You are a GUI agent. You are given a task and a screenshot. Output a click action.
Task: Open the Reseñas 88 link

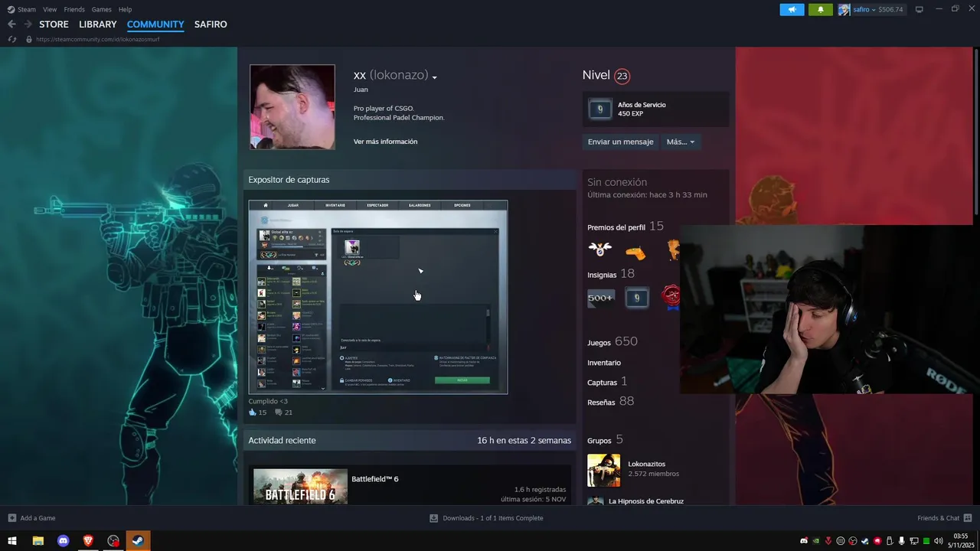pyautogui.click(x=611, y=402)
